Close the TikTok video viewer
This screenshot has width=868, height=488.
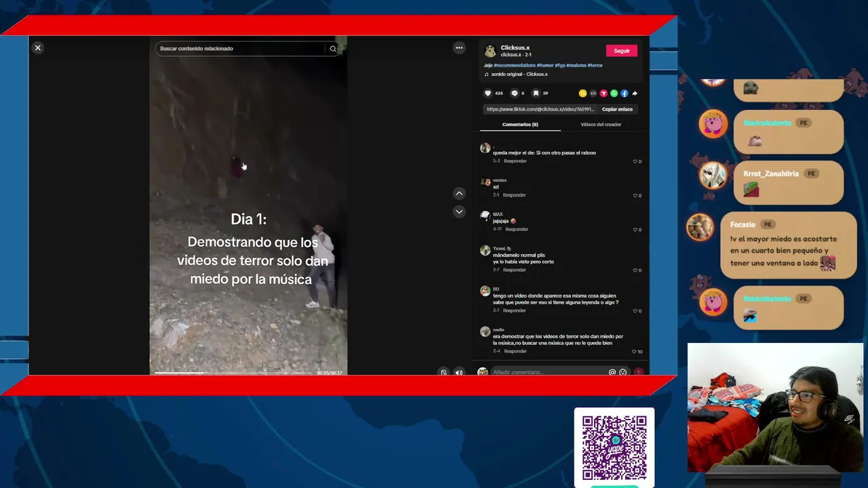click(38, 47)
